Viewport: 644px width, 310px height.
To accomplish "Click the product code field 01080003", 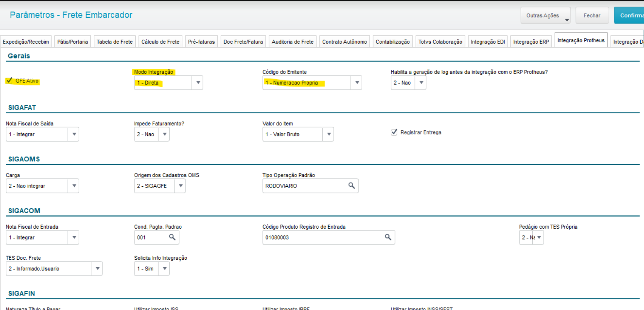I will 329,237.
